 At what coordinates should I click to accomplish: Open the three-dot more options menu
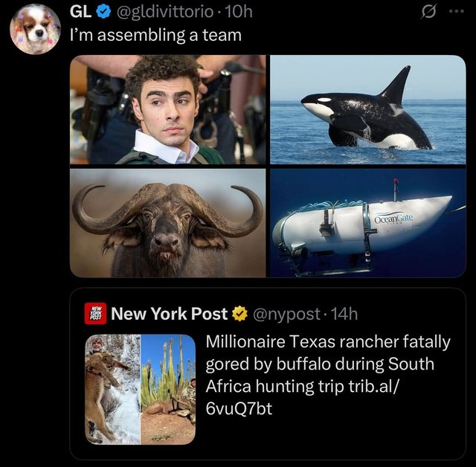pos(457,12)
